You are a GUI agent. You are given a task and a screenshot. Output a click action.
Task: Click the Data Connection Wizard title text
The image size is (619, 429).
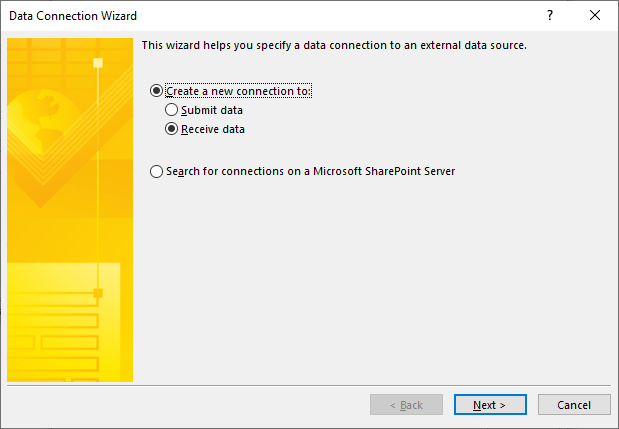pos(72,16)
